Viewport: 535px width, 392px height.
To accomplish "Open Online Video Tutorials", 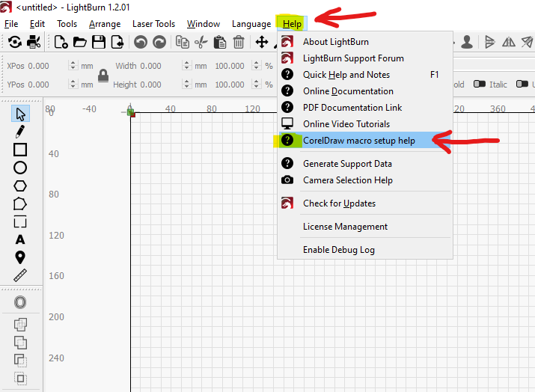I will pyautogui.click(x=365, y=124).
